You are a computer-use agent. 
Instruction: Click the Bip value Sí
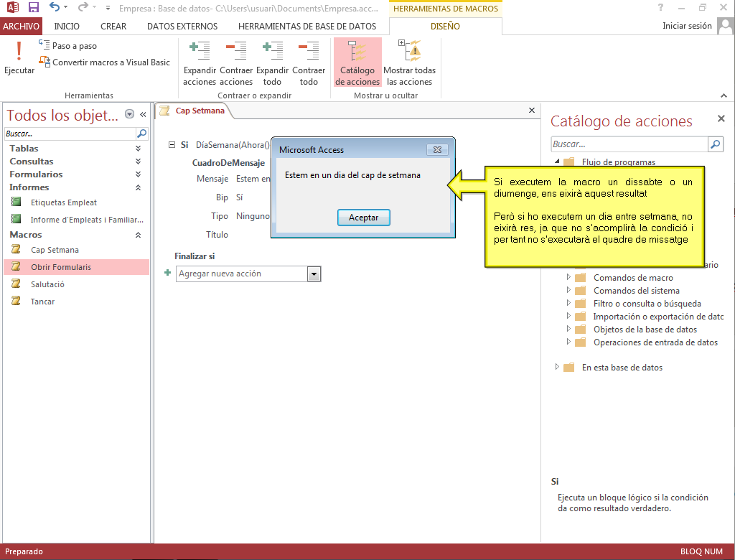coord(240,197)
